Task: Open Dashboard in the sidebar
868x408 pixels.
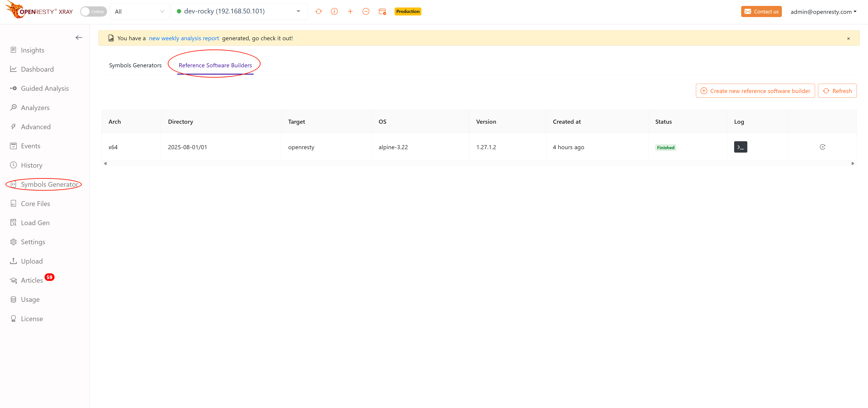Action: (x=37, y=69)
